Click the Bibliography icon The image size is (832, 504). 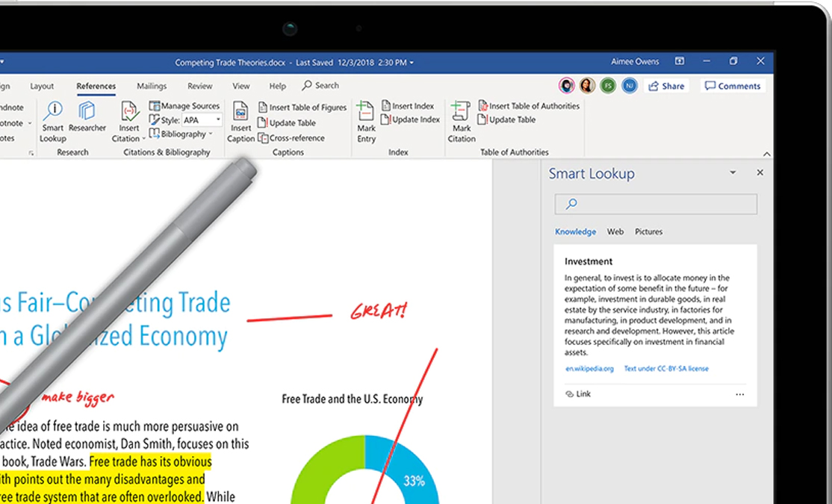point(155,134)
